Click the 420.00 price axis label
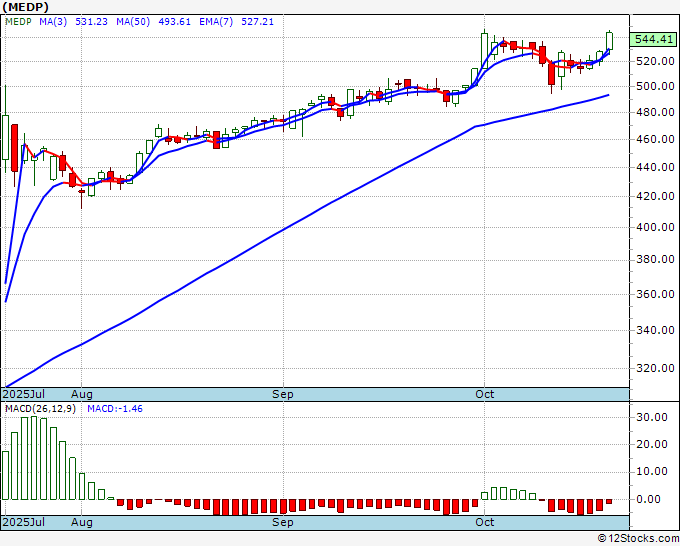 click(655, 196)
